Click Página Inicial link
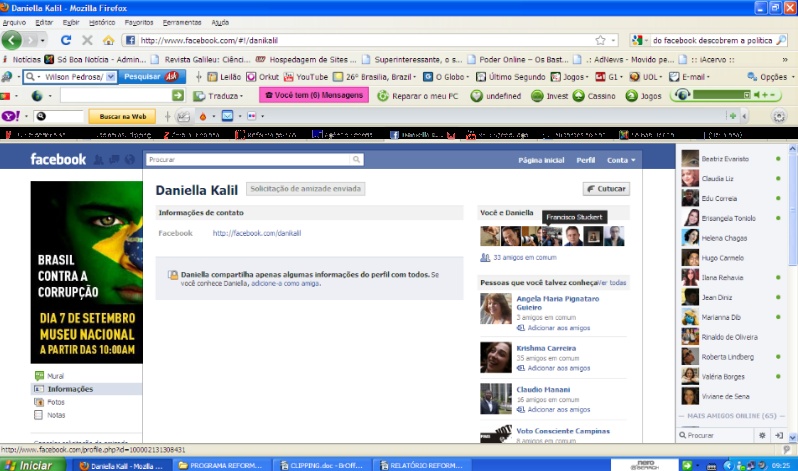Screen dimensions: 798x471 (541, 160)
